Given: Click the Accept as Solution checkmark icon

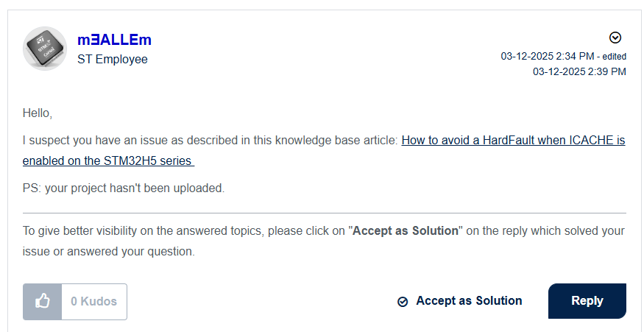Looking at the screenshot, I should coord(403,302).
